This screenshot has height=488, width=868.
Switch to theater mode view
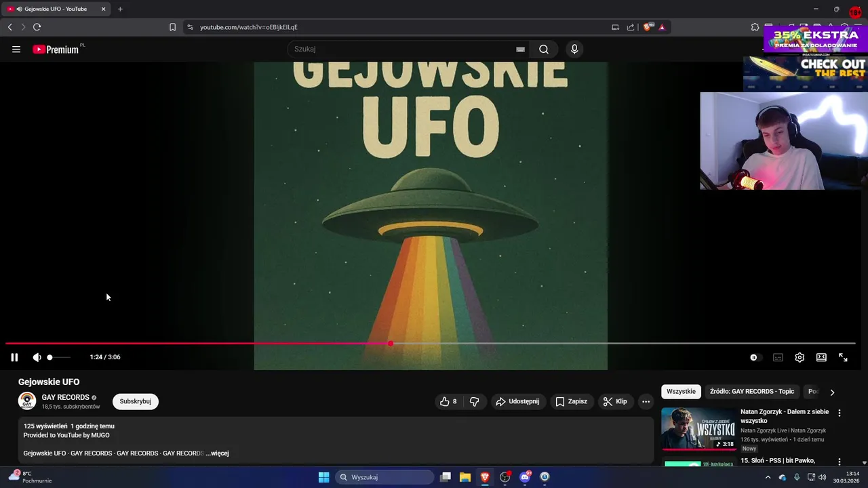click(821, 357)
